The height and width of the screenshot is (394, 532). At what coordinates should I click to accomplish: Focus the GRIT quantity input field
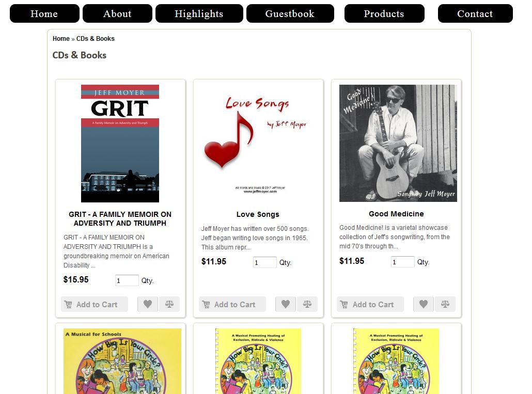127,280
